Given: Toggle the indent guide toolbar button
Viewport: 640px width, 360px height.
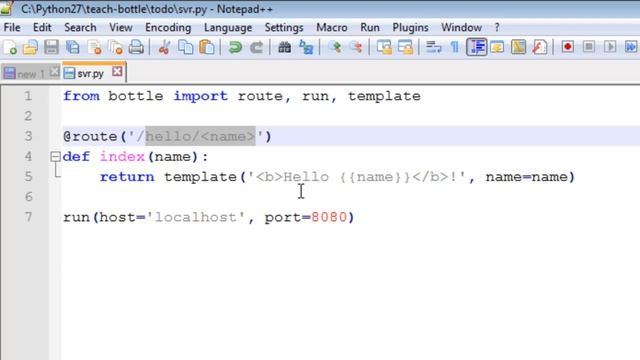Looking at the screenshot, I should click(476, 47).
